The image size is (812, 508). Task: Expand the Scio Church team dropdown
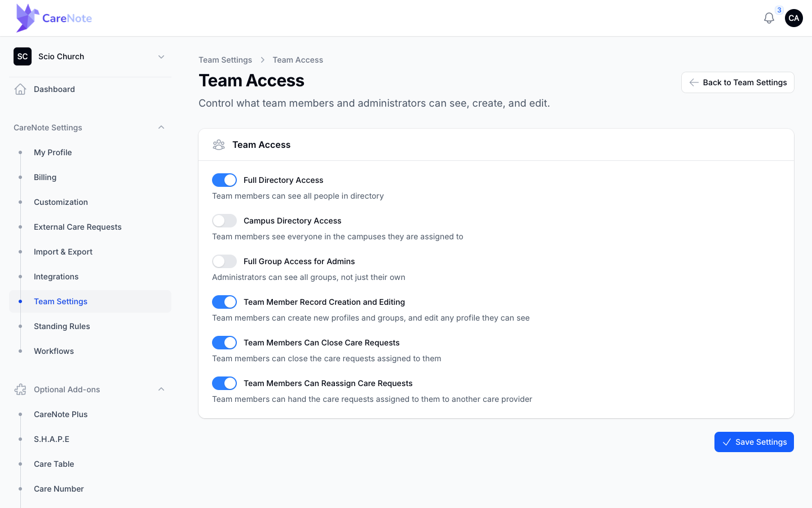tap(90, 56)
